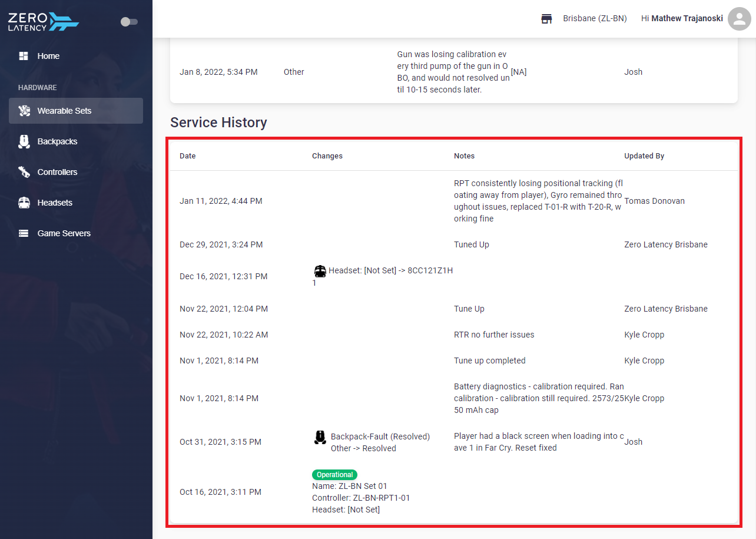Click the [NA] cell in Jan 8 row
Viewport: 756px width, 539px height.
point(519,72)
